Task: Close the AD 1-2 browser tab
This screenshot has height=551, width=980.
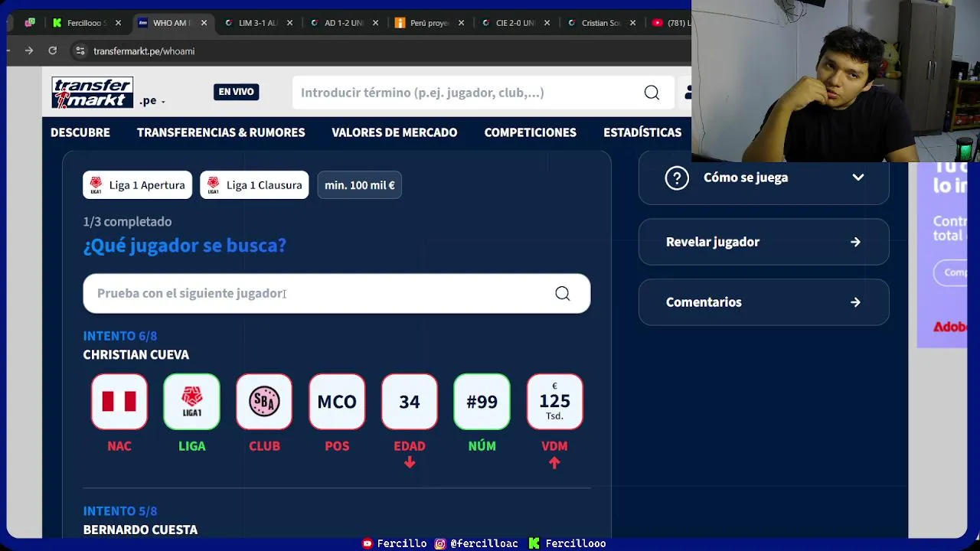Action: pyautogui.click(x=375, y=23)
